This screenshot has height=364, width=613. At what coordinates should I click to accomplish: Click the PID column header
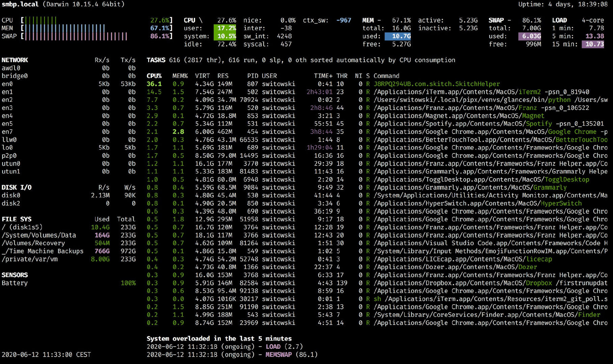tap(252, 76)
